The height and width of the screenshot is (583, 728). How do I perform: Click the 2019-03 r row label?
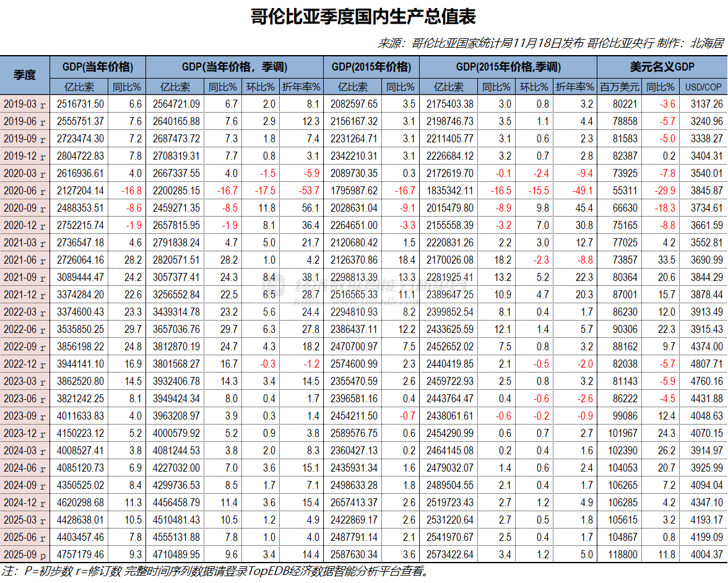coord(24,104)
